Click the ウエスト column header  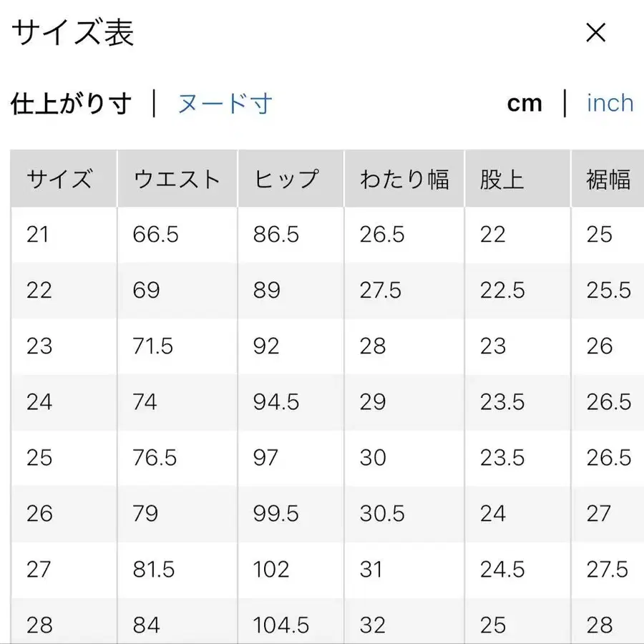pos(176,178)
